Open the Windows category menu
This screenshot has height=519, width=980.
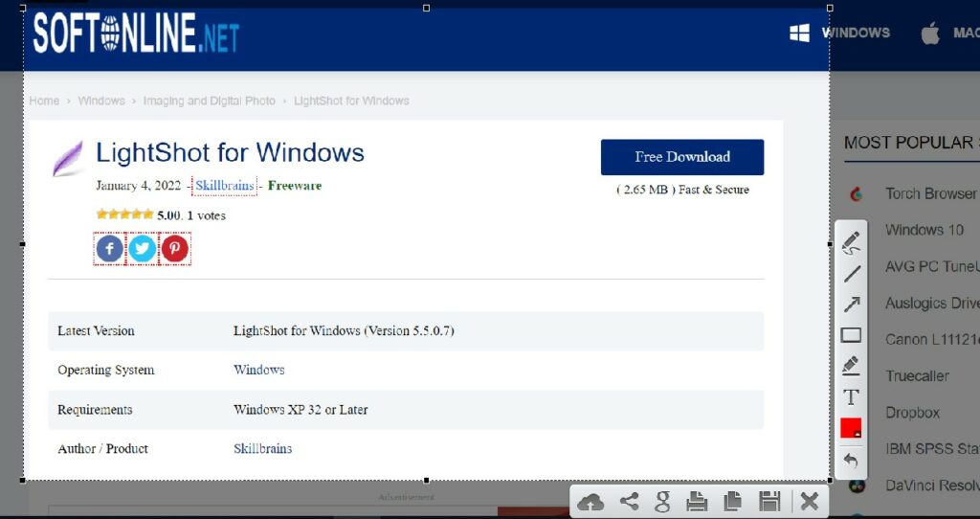[x=855, y=33]
